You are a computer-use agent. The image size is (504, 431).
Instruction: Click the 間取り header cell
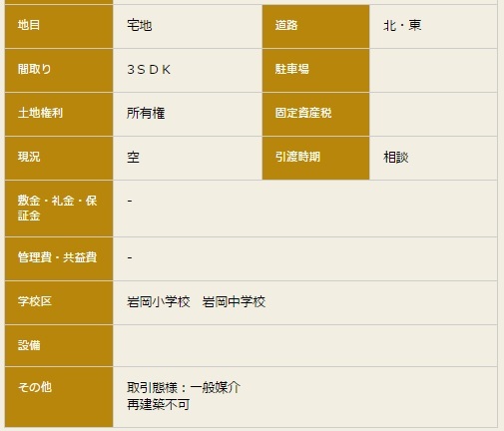(59, 70)
